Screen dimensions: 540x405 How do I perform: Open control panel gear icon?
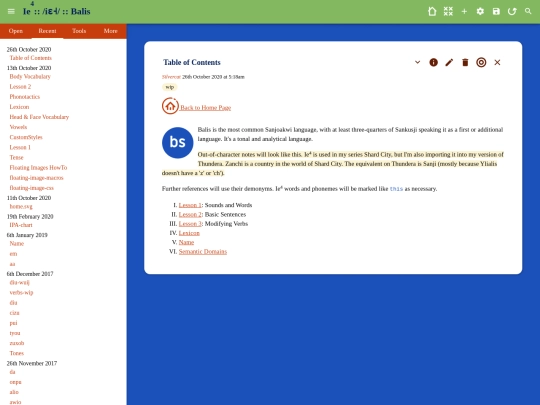(x=480, y=11)
